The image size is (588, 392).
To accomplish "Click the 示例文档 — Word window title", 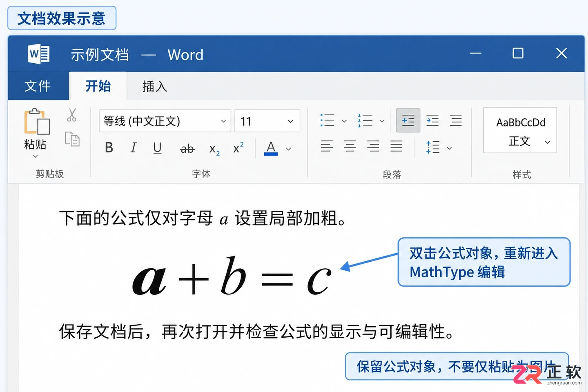I will pyautogui.click(x=137, y=55).
